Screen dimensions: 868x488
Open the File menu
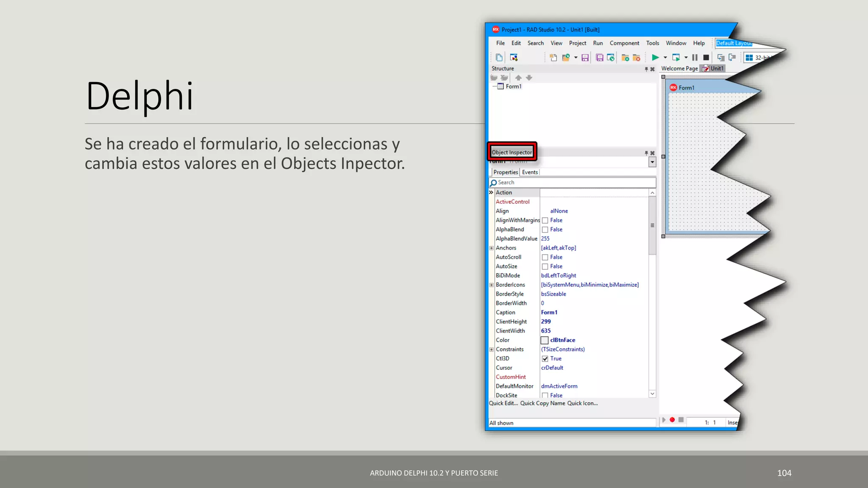(501, 43)
